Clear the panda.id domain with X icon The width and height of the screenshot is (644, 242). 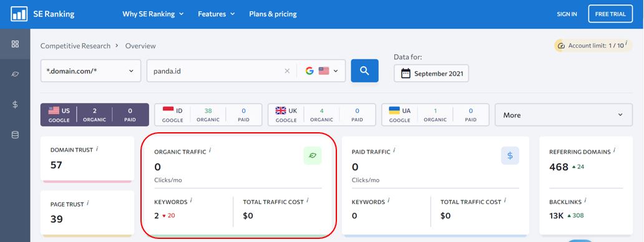[287, 71]
